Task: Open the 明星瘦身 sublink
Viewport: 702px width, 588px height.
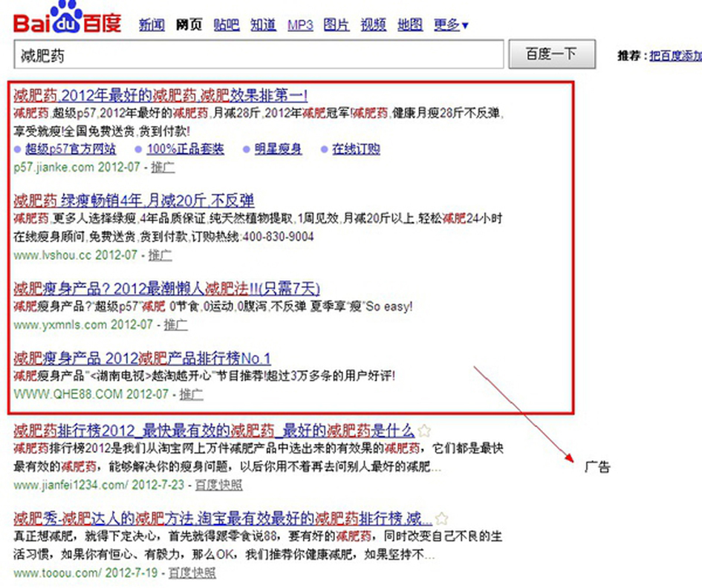Action: point(278,149)
